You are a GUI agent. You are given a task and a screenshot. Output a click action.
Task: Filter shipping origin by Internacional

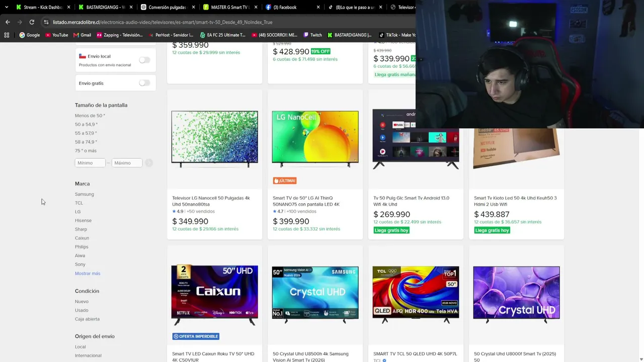pos(88,355)
